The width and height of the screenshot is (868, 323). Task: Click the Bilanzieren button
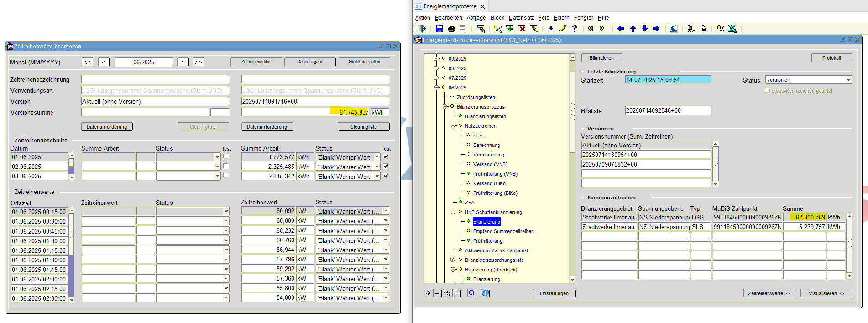pyautogui.click(x=601, y=58)
